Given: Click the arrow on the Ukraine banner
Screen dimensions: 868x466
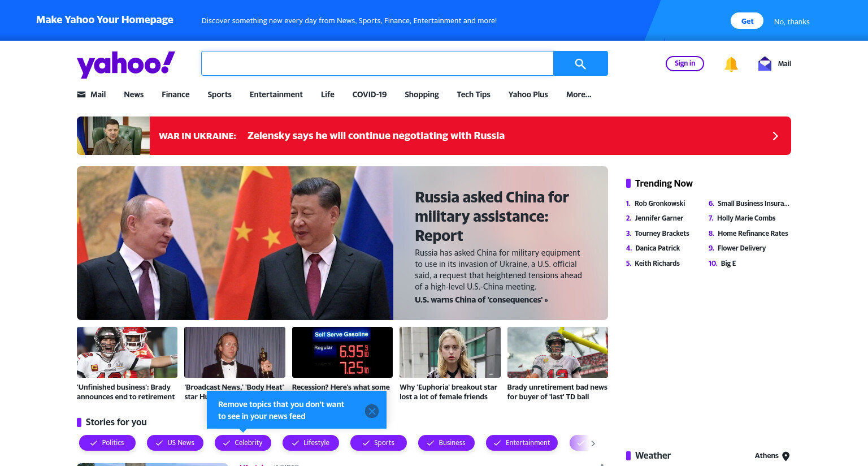Looking at the screenshot, I should (x=775, y=136).
